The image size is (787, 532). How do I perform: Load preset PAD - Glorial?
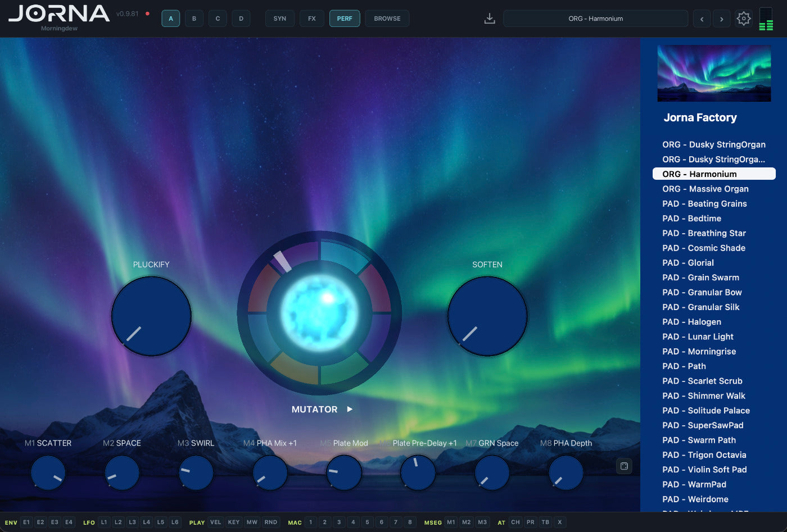point(714,263)
